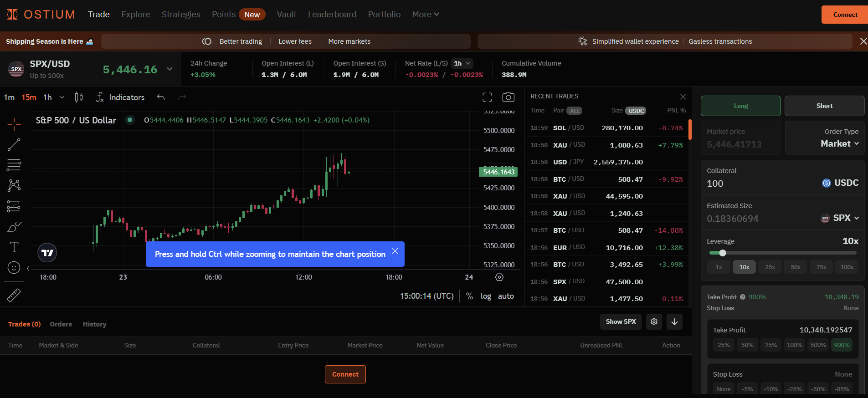
Task: Click the download arrow in trades panel
Action: [x=674, y=322]
